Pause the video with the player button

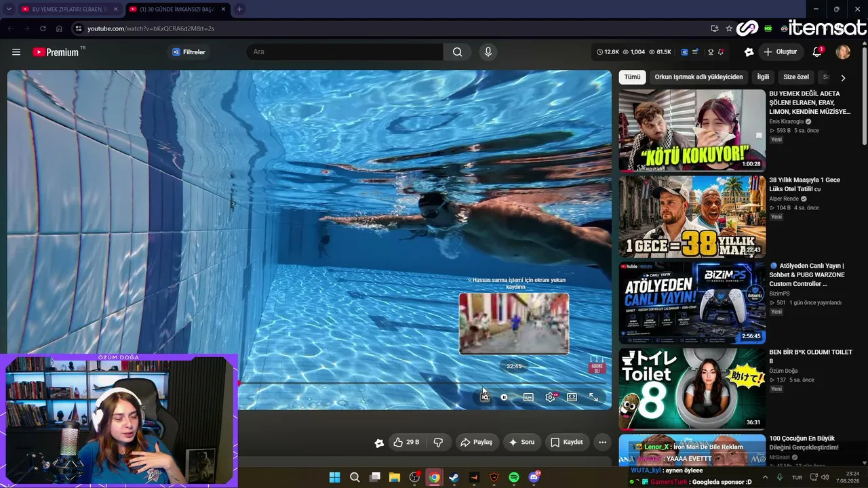tap(504, 397)
